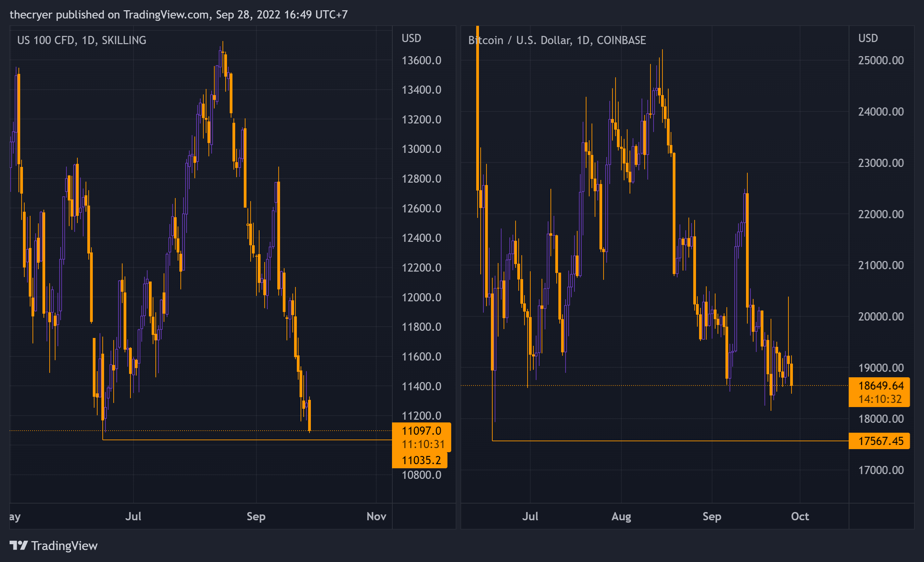Click the TradingView logo icon

[x=18, y=545]
